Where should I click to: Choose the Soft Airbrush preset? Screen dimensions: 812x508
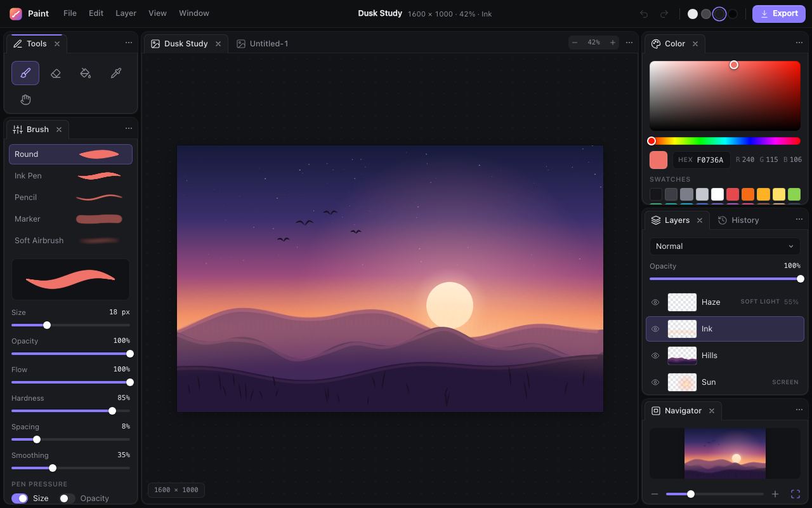pos(70,241)
